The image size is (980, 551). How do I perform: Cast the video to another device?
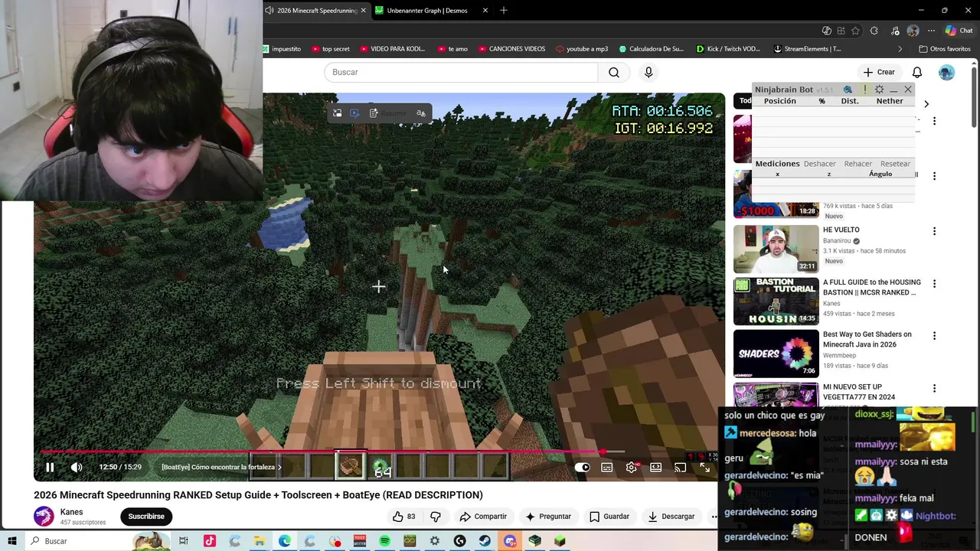(681, 467)
